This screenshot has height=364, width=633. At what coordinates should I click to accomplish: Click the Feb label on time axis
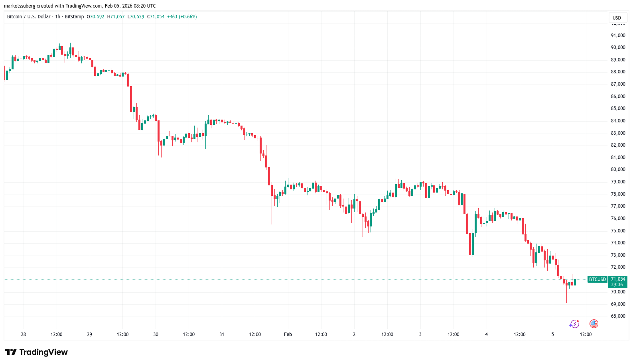point(288,334)
